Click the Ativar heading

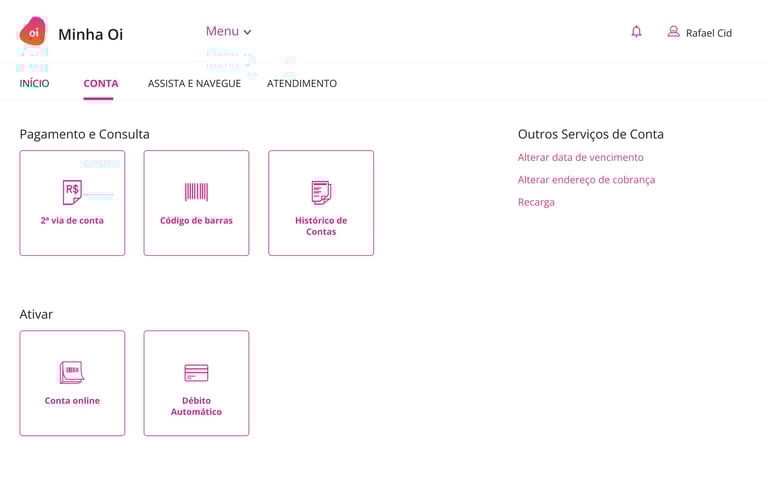[x=36, y=314]
